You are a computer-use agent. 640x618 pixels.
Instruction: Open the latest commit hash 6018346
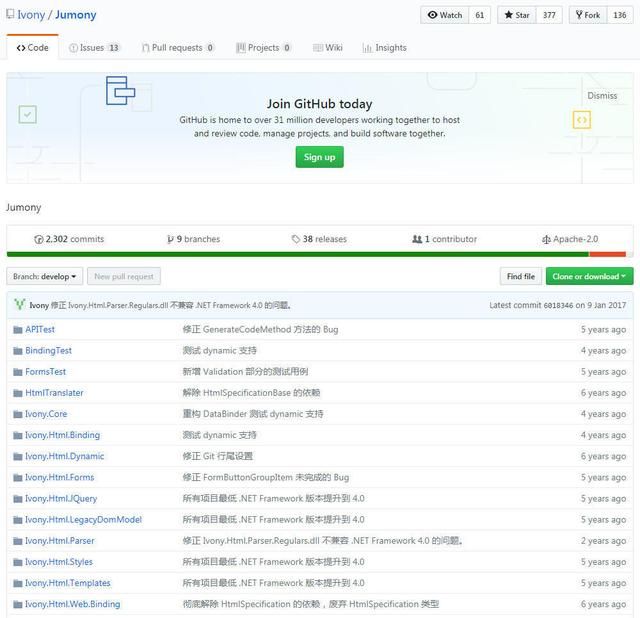557,305
